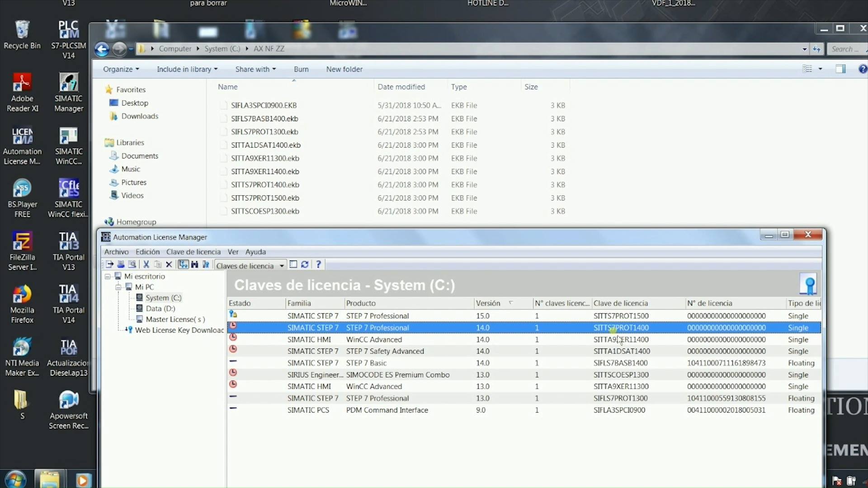Viewport: 868px width, 488px height.
Task: Open the Ver menu
Action: point(233,252)
